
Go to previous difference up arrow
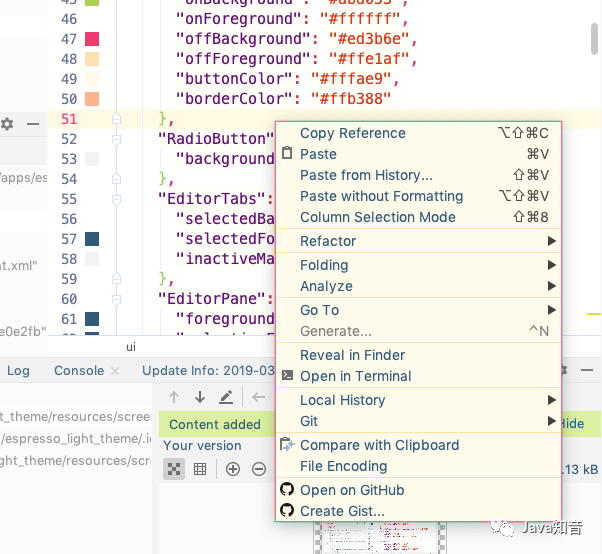point(174,397)
